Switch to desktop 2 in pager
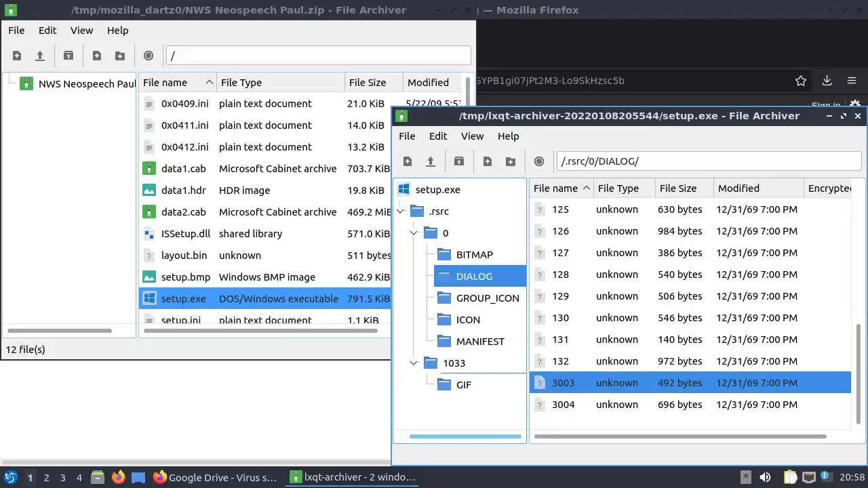Viewport: 868px width, 488px height. [46, 478]
